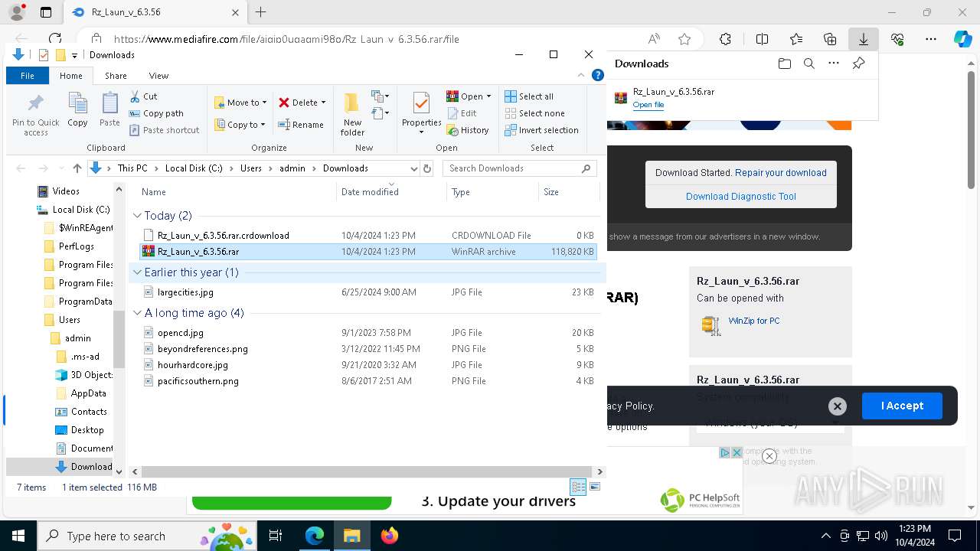Click Type here to search box
Viewport: 980px width, 551px height.
point(145,536)
